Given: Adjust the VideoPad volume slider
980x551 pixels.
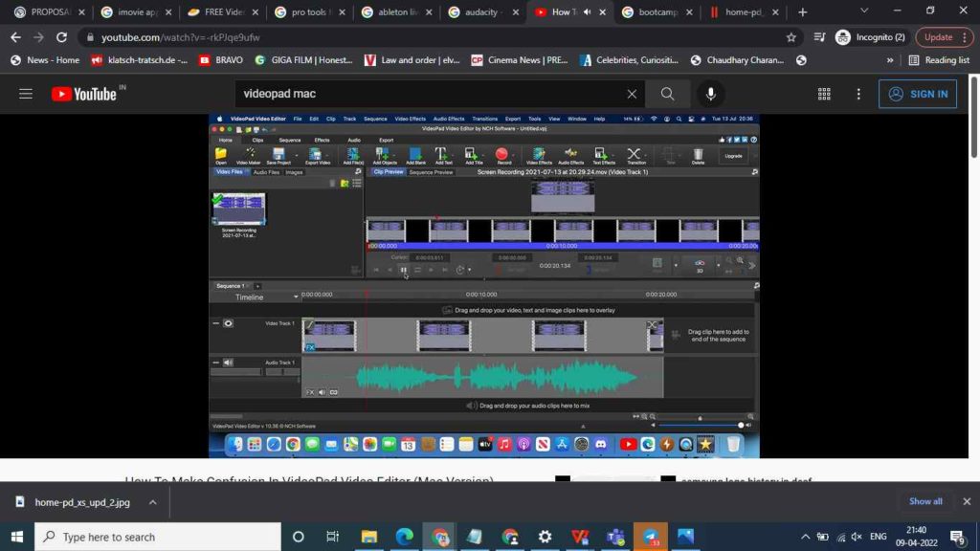Looking at the screenshot, I should pyautogui.click(x=700, y=426).
